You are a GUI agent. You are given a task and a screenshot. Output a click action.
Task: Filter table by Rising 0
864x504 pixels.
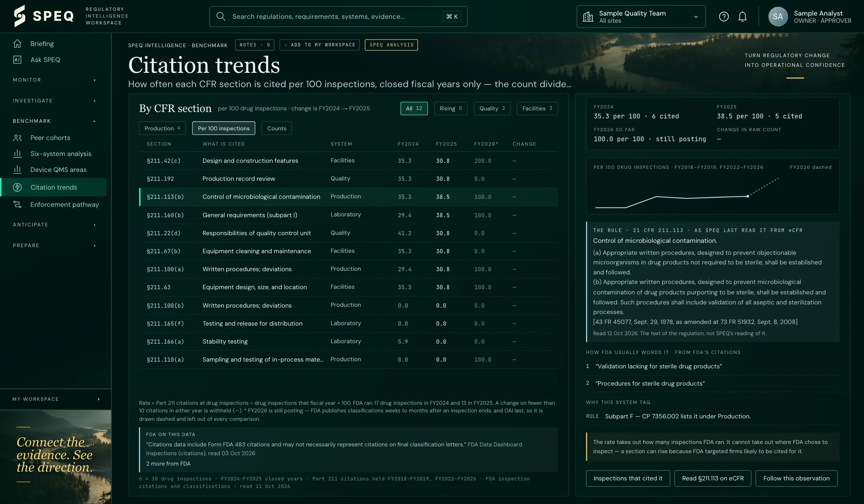[450, 108]
